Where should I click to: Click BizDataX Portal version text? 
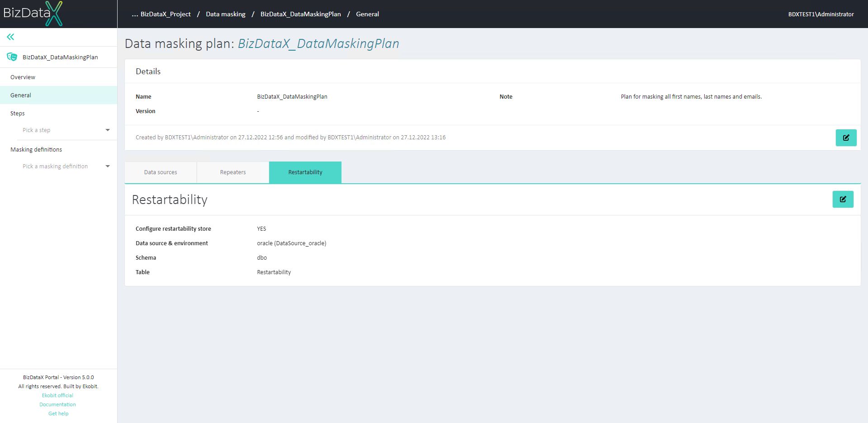pyautogui.click(x=58, y=377)
